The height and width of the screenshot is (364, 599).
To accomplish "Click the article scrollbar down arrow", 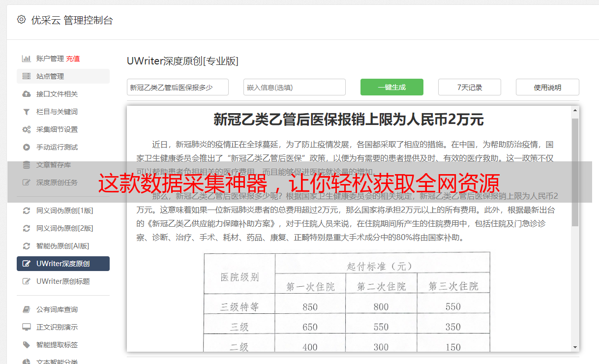I will (575, 347).
